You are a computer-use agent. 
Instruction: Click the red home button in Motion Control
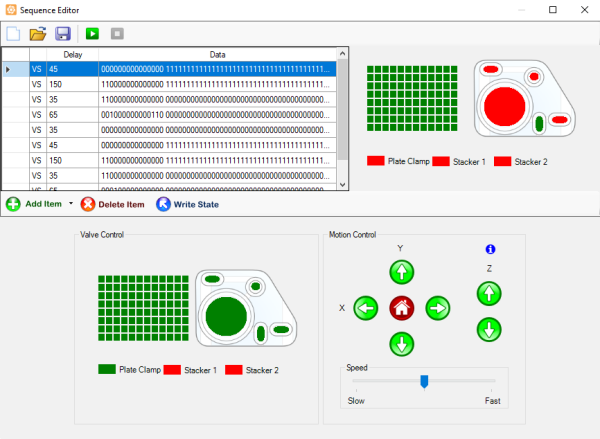[x=401, y=308]
